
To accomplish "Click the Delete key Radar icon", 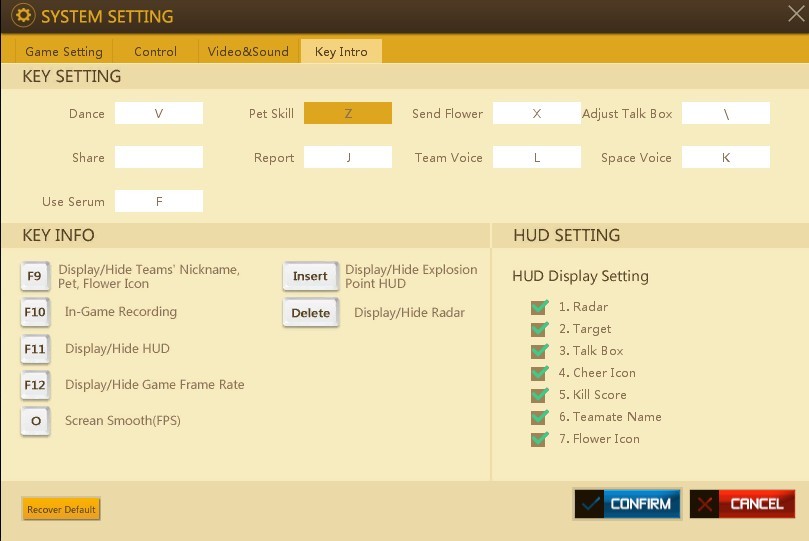I will click(310, 313).
